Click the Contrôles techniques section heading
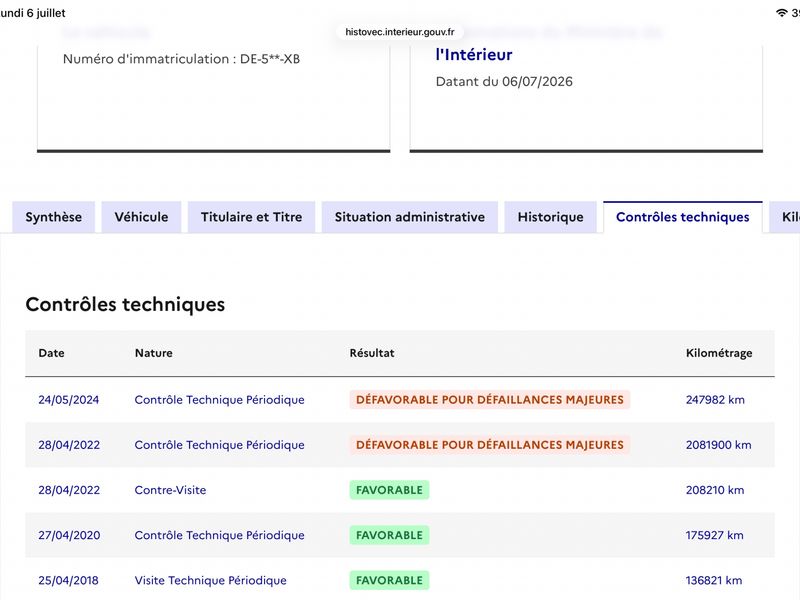The height and width of the screenshot is (600, 800). (x=125, y=305)
